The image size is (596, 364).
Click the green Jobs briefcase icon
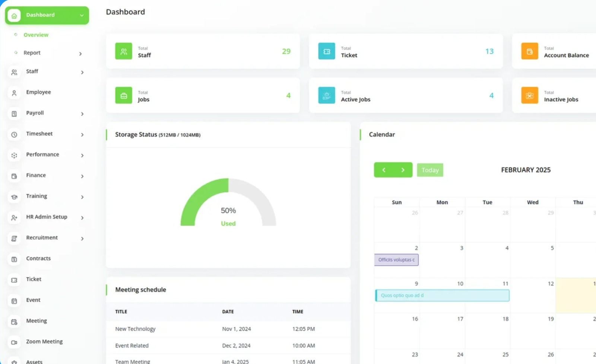click(123, 96)
